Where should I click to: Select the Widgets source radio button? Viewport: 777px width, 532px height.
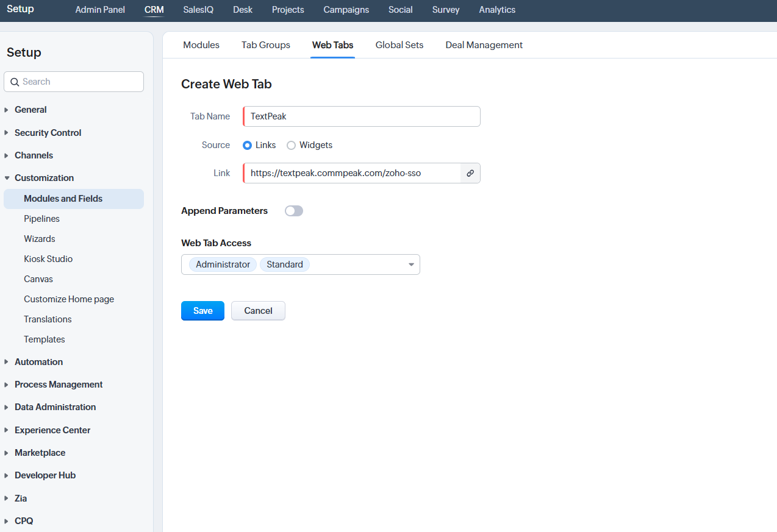pos(291,145)
